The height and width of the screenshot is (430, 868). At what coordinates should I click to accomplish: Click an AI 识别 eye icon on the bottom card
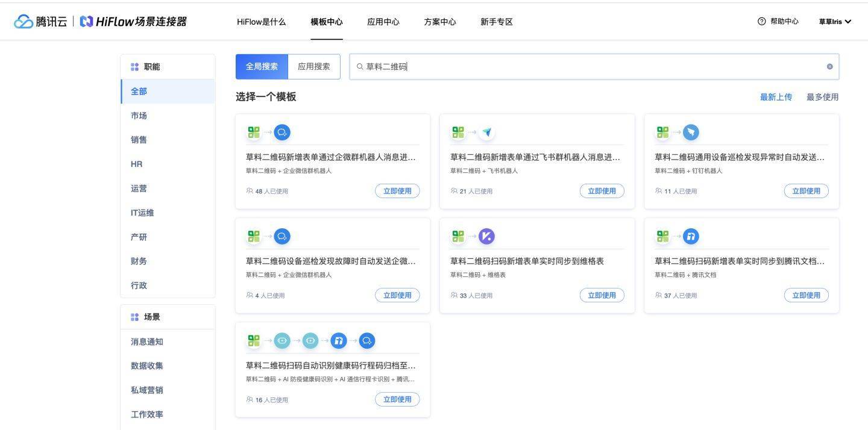[282, 340]
